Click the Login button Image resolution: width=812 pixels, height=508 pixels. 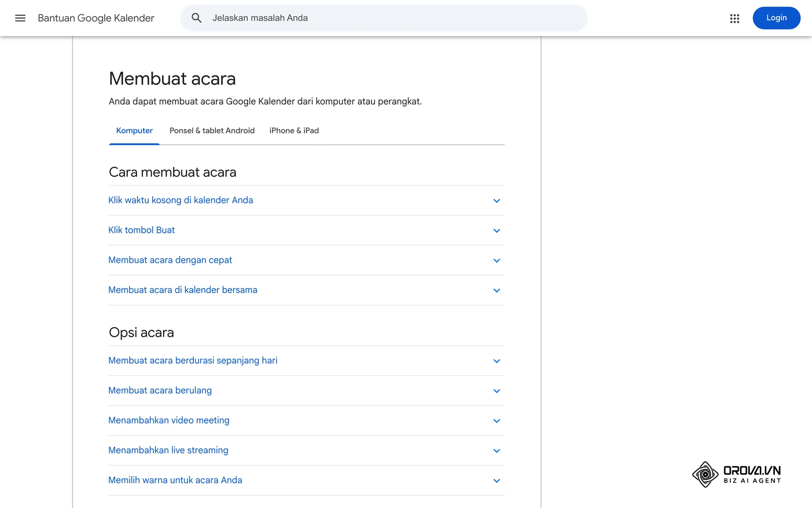pos(776,18)
